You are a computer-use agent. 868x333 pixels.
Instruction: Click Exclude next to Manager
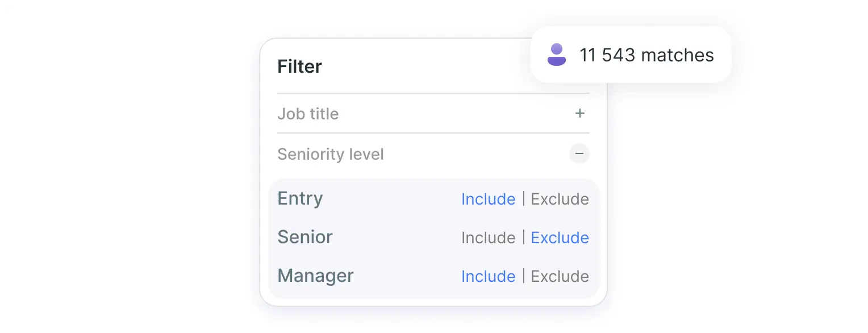(x=560, y=276)
